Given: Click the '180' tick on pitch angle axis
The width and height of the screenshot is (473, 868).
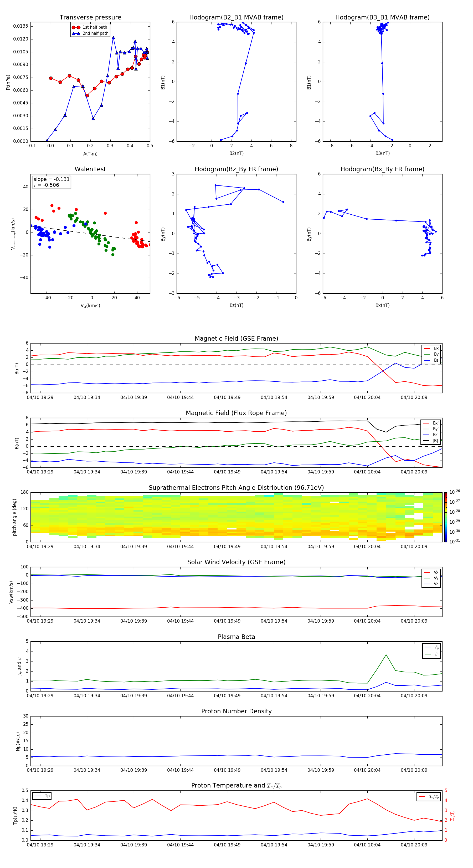Looking at the screenshot, I should [25, 492].
